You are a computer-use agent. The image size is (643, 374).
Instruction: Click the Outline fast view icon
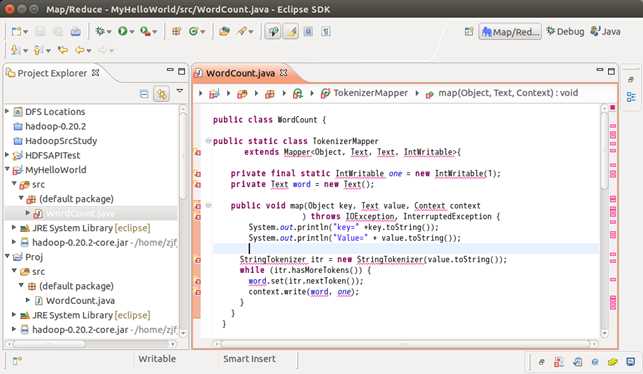pyautogui.click(x=631, y=97)
